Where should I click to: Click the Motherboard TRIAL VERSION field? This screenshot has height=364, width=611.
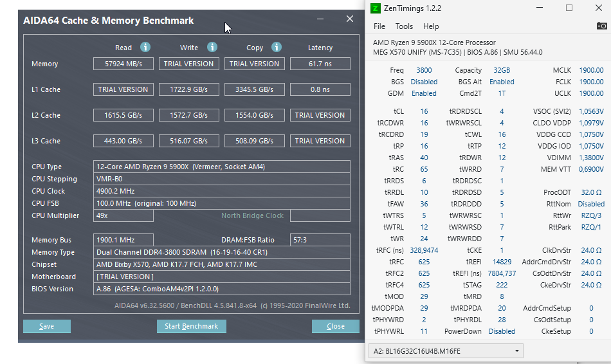click(x=222, y=277)
